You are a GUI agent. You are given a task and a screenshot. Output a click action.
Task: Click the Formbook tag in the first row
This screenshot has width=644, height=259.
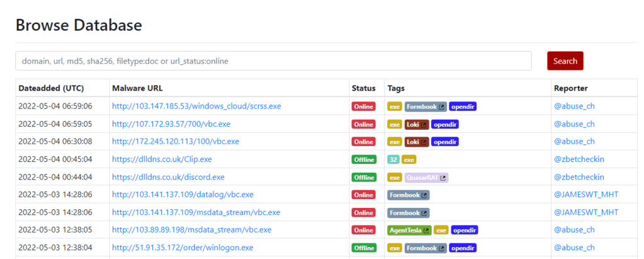(426, 106)
